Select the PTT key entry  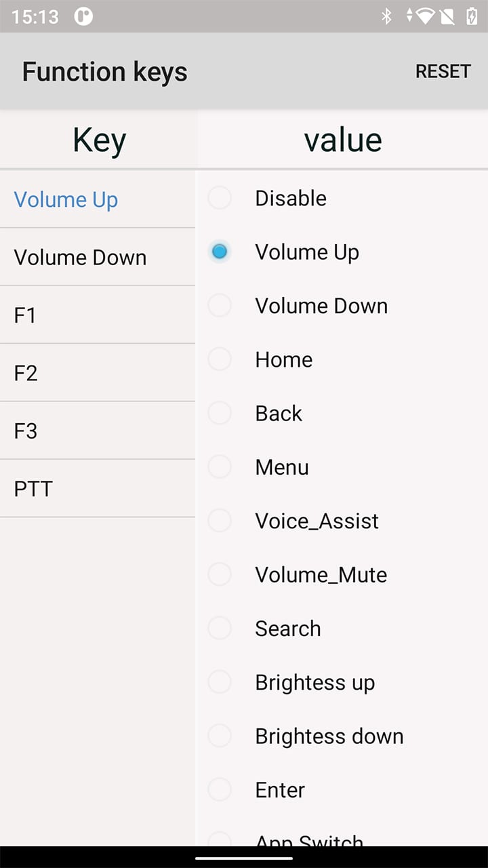click(x=98, y=488)
